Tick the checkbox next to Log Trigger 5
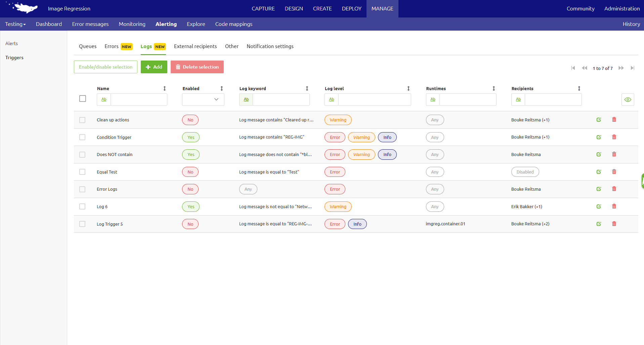644x345 pixels. [x=82, y=224]
